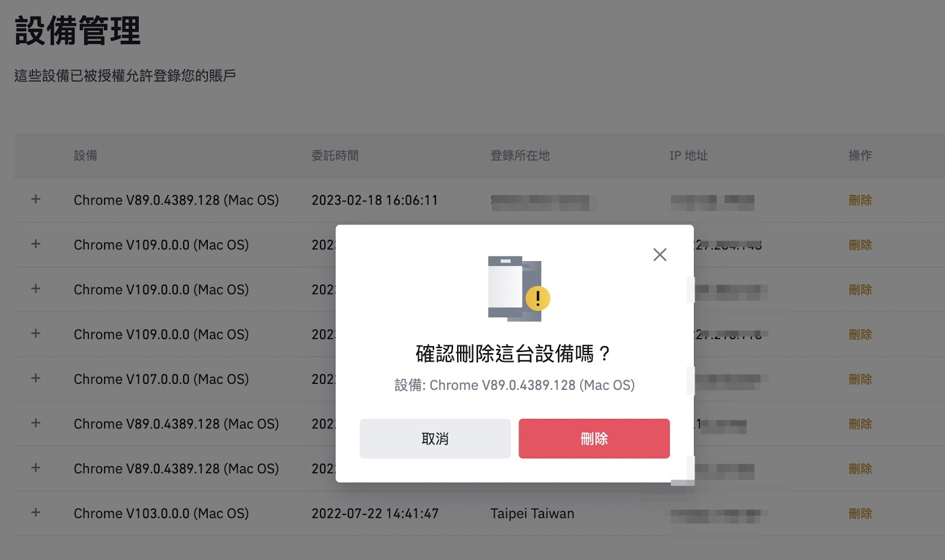Image resolution: width=945 pixels, height=560 pixels.
Task: Expand the Chrome V107.0.0.0 row
Action: [36, 378]
